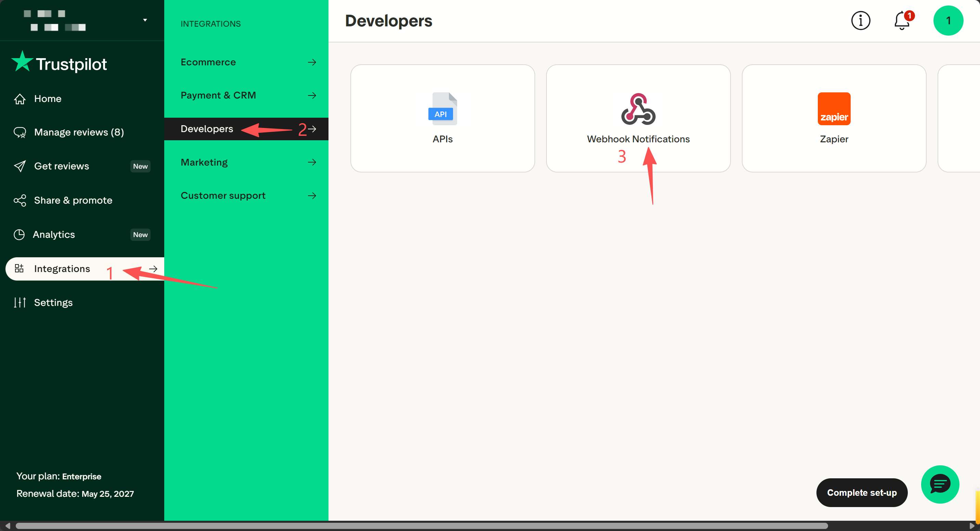The width and height of the screenshot is (980, 531).
Task: Open the Home icon in sidebar
Action: [20, 99]
